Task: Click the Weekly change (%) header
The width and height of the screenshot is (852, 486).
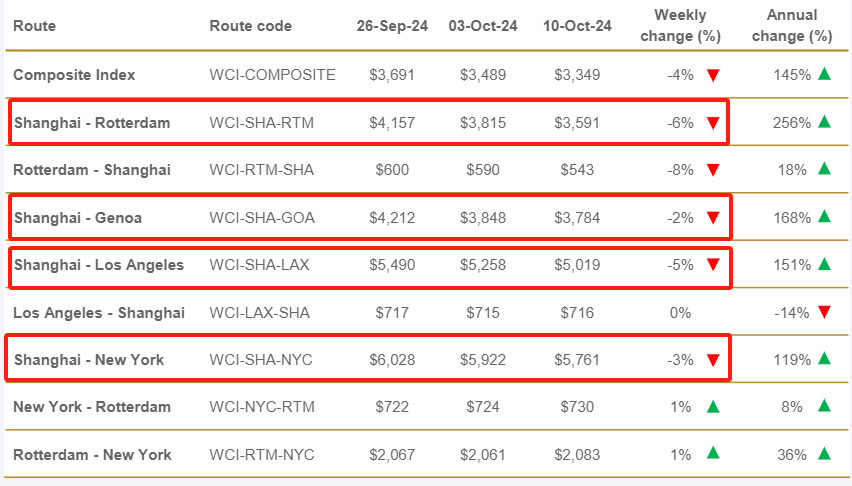Action: pos(679,26)
